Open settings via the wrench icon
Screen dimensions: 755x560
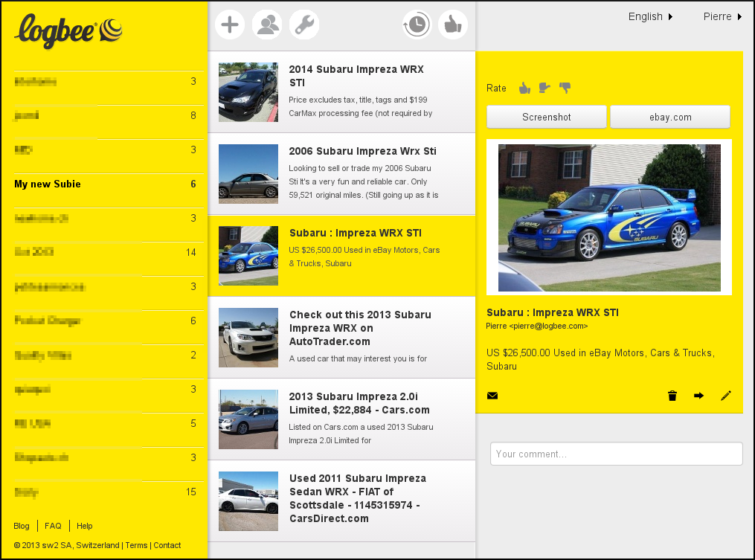[304, 24]
